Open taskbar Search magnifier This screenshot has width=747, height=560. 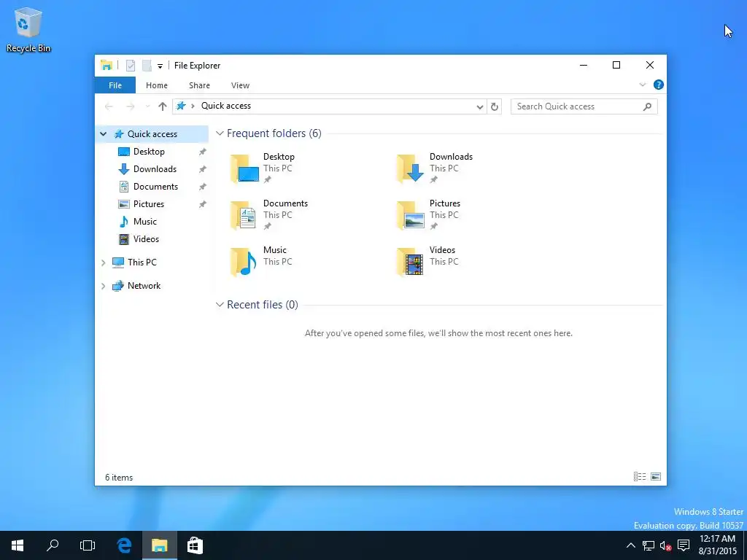coord(53,545)
